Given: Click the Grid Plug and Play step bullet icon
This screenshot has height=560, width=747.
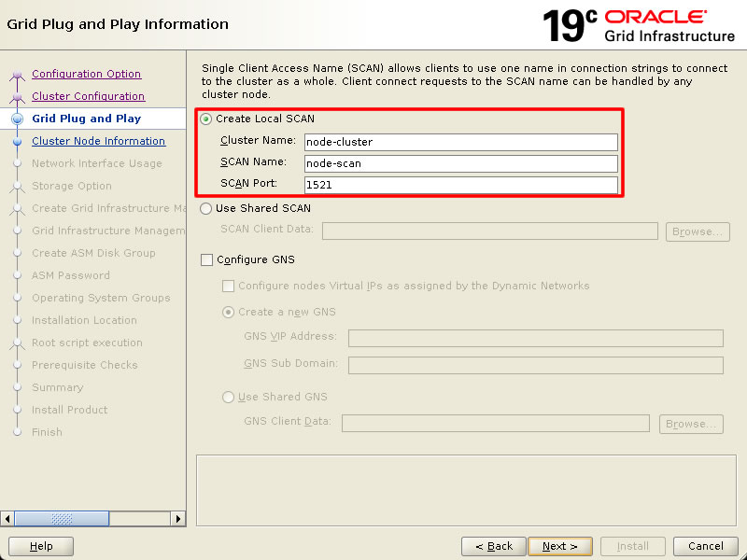Looking at the screenshot, I should [x=17, y=119].
